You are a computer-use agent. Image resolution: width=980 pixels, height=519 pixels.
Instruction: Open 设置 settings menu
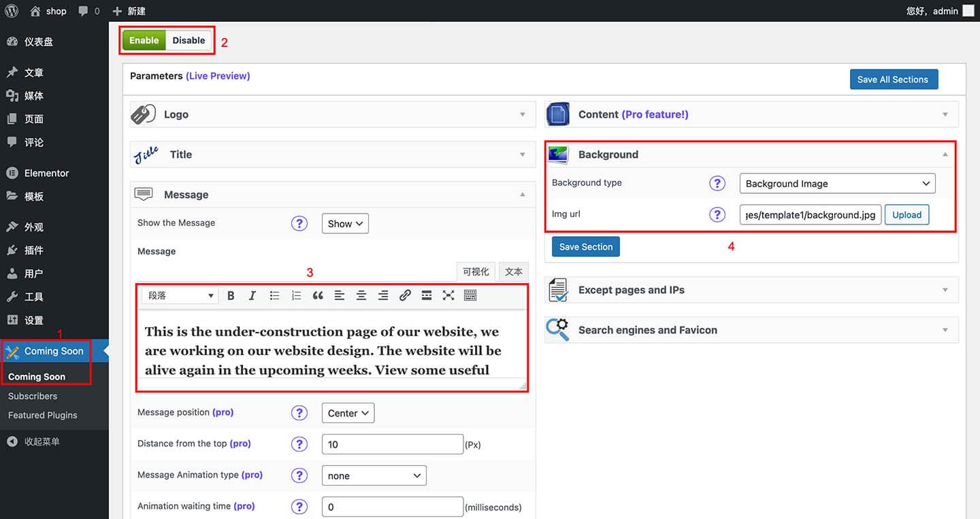tap(54, 320)
